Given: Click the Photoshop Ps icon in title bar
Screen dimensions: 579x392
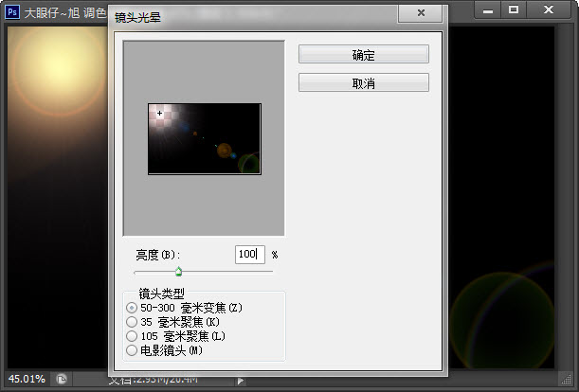Looking at the screenshot, I should click(11, 11).
